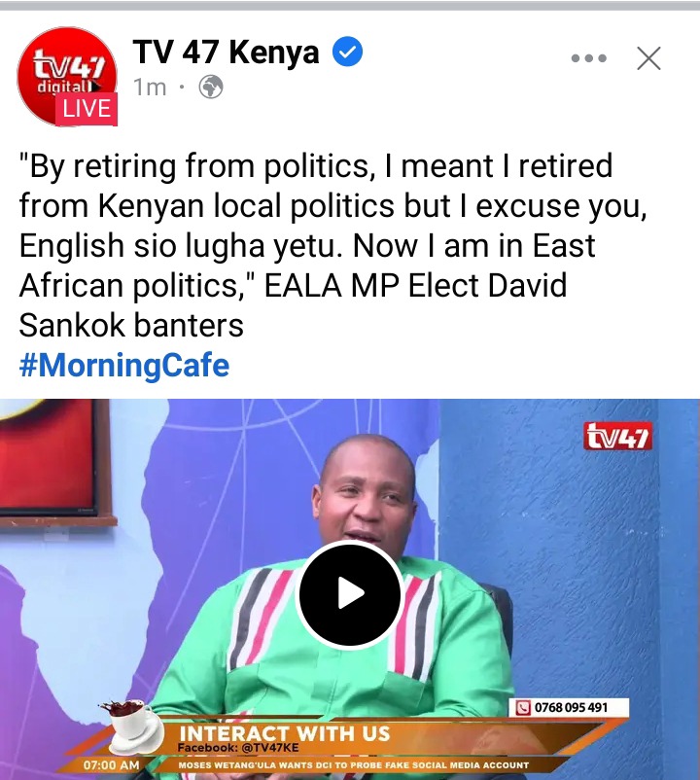Click the blue verified checkmark badge
Image resolution: width=700 pixels, height=780 pixels.
pos(347,52)
